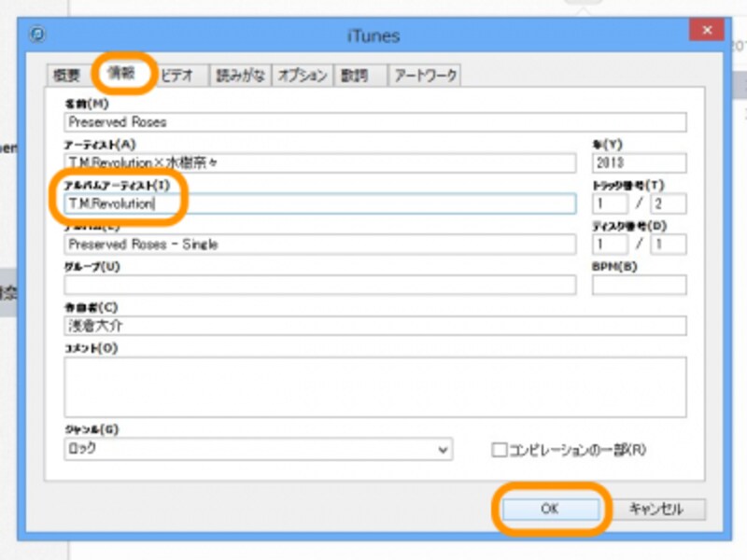Click the album field Preserved Roses - Single
This screenshot has width=747, height=560.
click(x=319, y=245)
